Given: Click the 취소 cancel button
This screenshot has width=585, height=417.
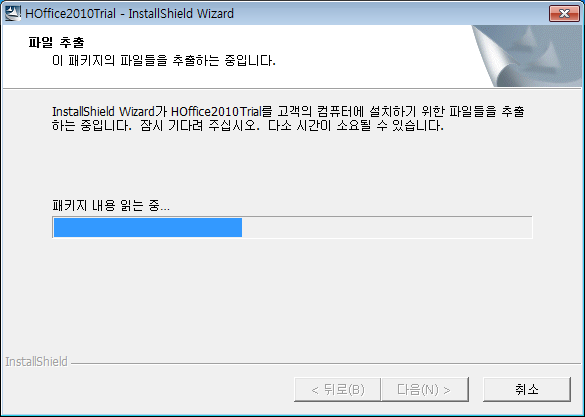Looking at the screenshot, I should [x=527, y=389].
